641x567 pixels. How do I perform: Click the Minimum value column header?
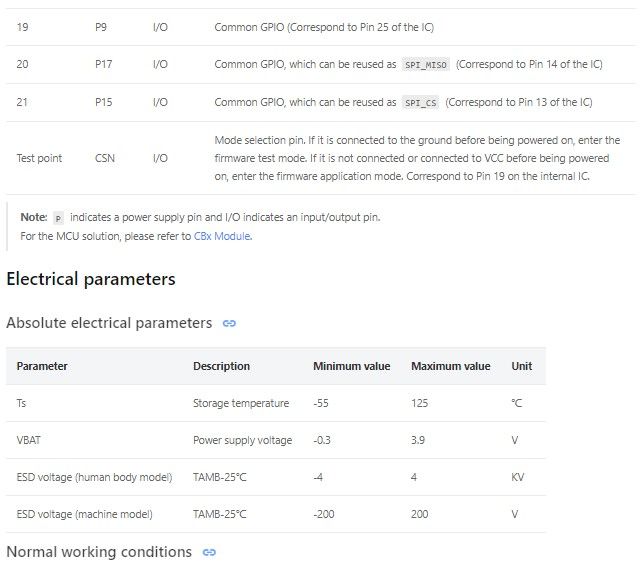pyautogui.click(x=352, y=366)
